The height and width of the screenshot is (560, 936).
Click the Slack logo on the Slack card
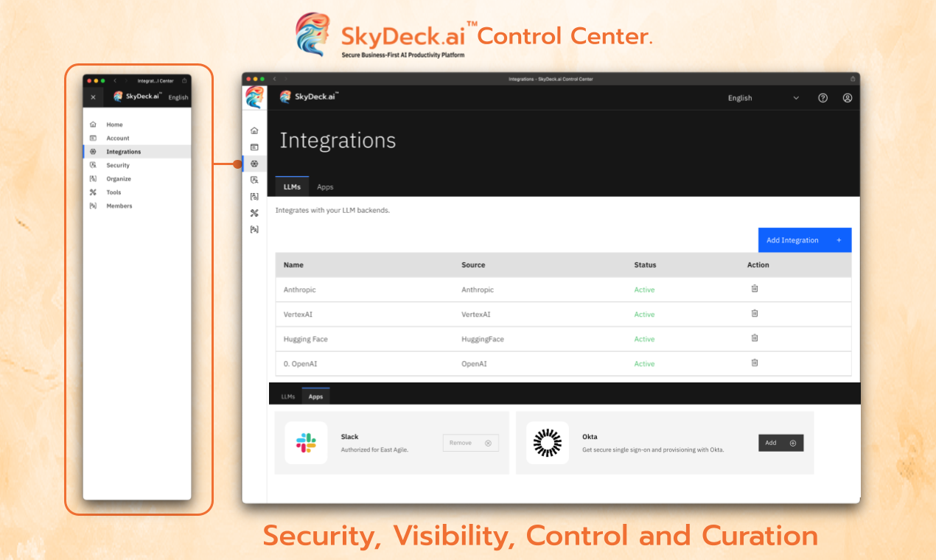tap(306, 443)
